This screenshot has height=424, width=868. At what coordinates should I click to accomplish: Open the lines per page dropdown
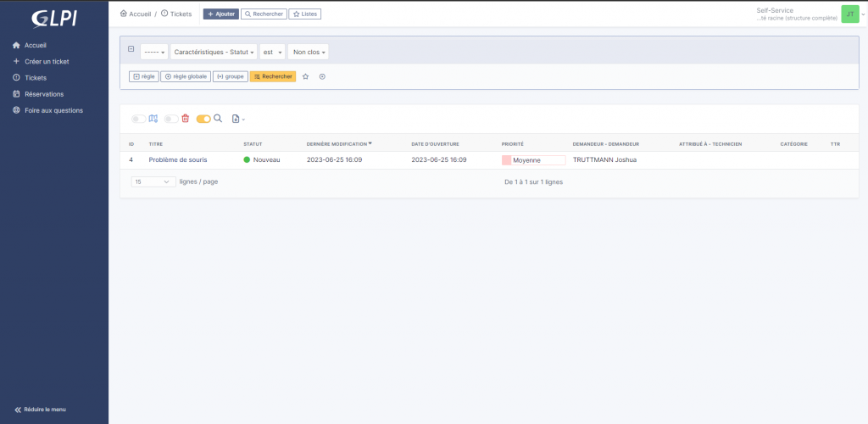click(x=153, y=181)
